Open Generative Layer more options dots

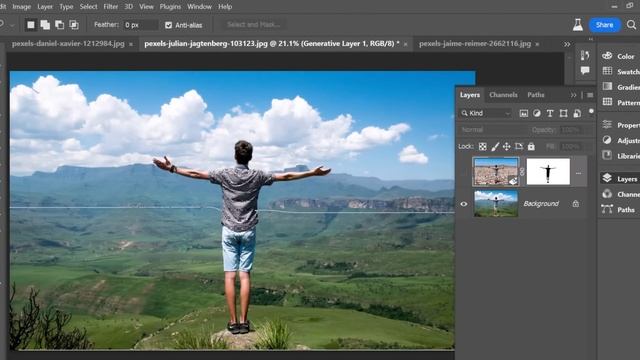coord(578,173)
